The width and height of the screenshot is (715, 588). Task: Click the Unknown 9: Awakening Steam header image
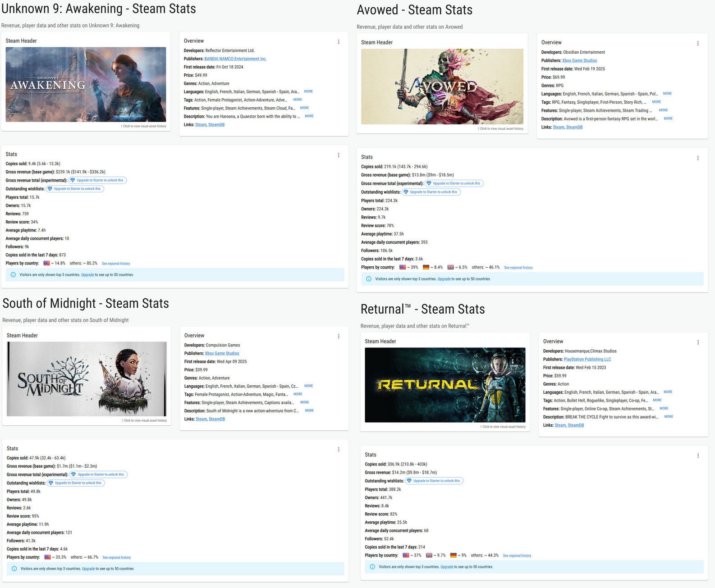coord(86,84)
